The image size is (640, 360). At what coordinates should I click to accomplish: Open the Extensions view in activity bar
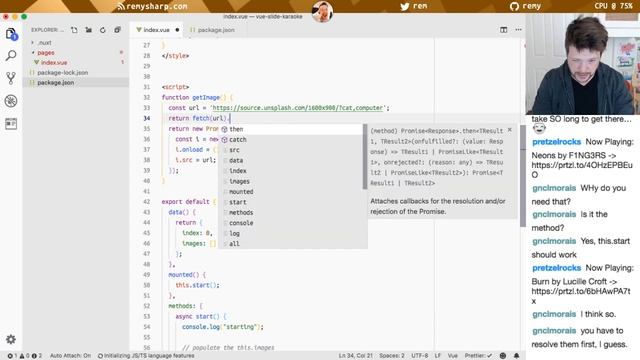tap(11, 124)
